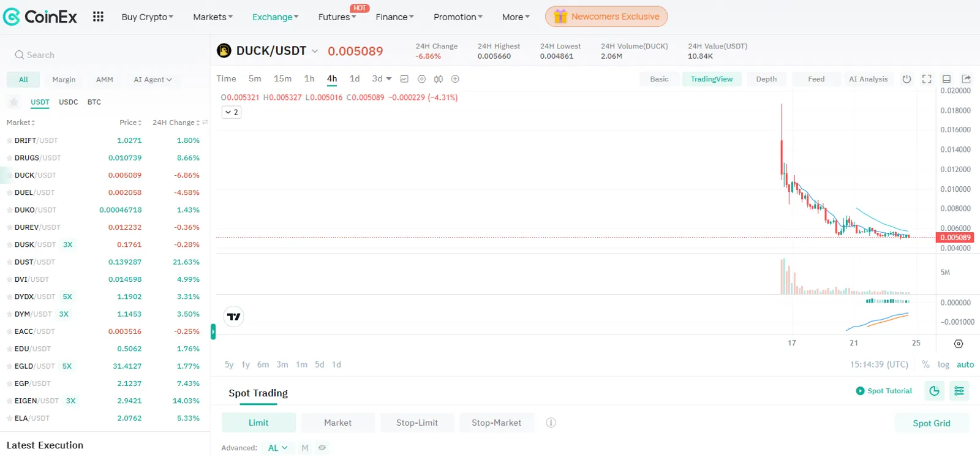Open the More menu

(x=516, y=17)
